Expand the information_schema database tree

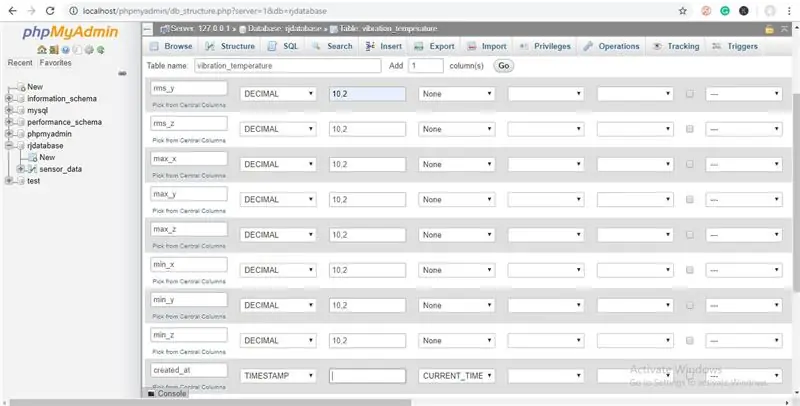point(9,99)
